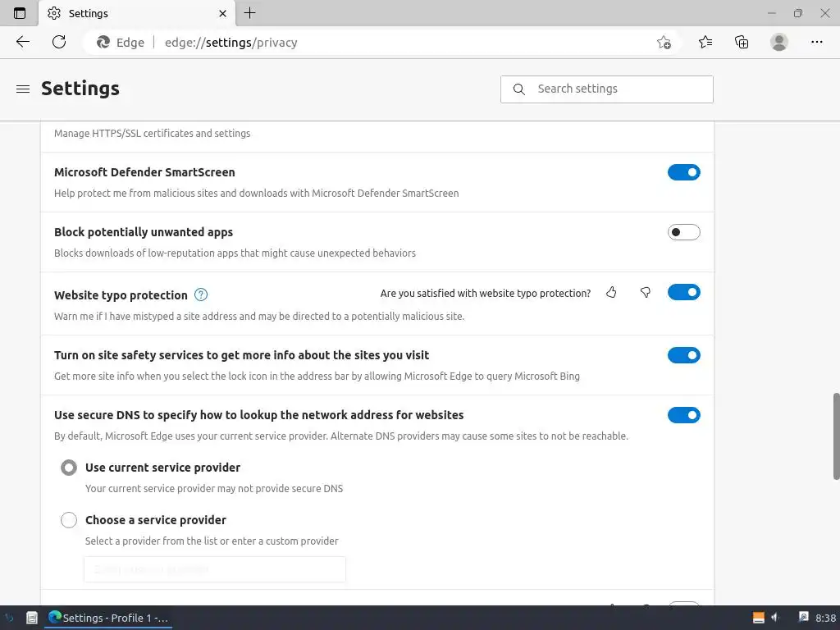Turn off Use secure DNS toggle

(683, 416)
